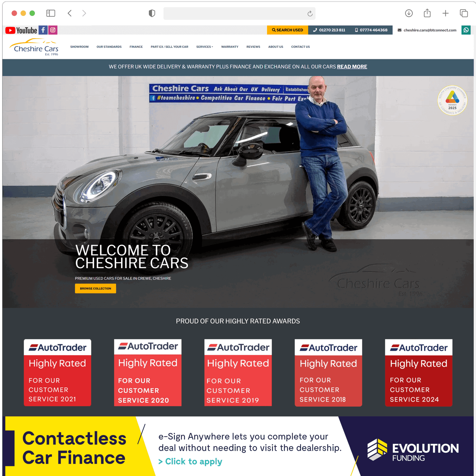Show the tab overview
The height and width of the screenshot is (476, 476).
pos(464,13)
